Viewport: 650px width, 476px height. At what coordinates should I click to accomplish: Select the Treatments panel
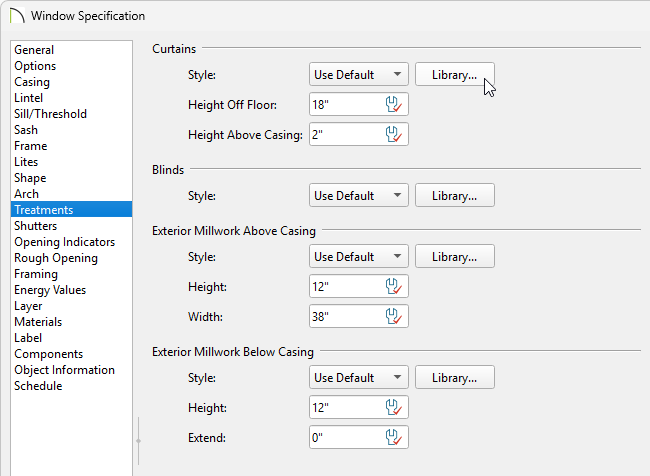coord(71,210)
